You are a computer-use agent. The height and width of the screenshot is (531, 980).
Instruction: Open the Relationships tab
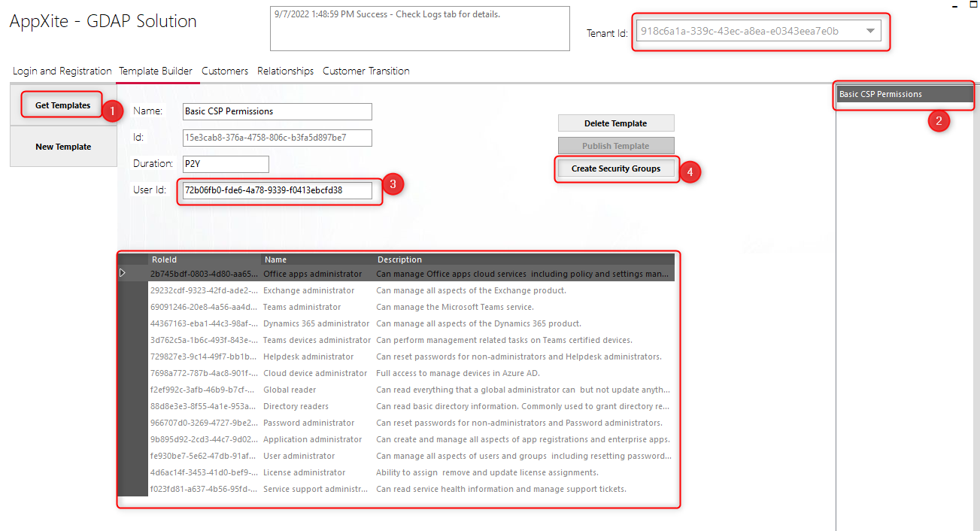click(286, 71)
